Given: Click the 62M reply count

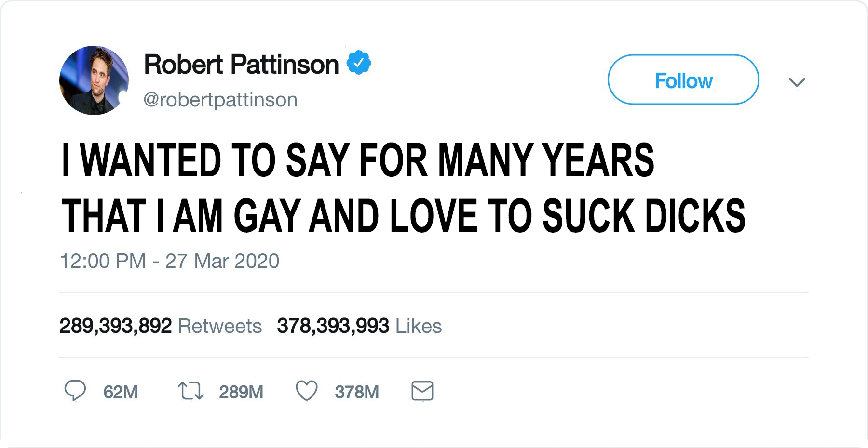Looking at the screenshot, I should coord(121,392).
